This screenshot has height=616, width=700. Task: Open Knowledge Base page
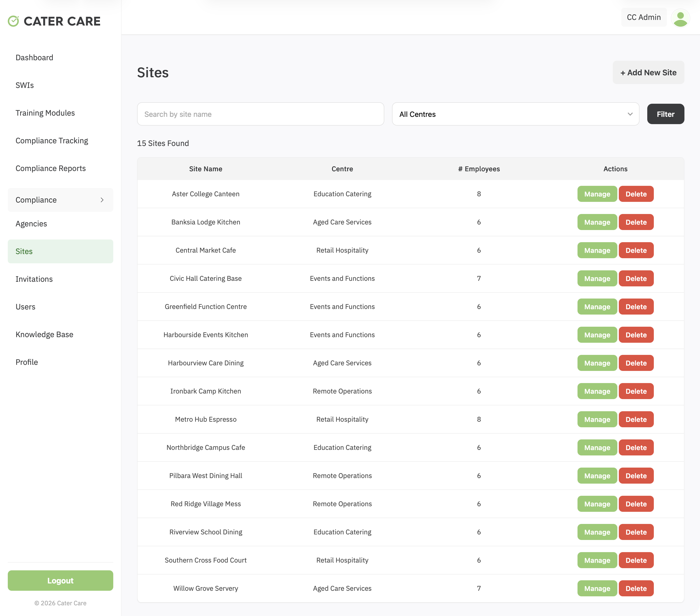pyautogui.click(x=44, y=335)
